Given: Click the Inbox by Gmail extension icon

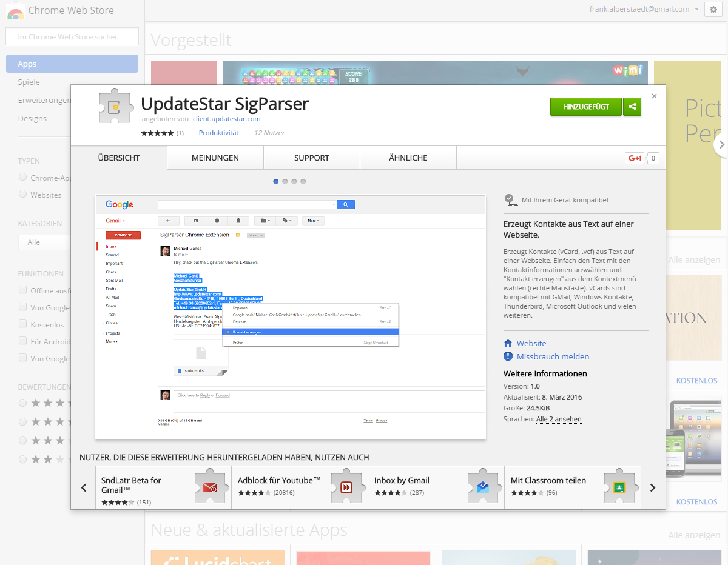Looking at the screenshot, I should click(482, 487).
